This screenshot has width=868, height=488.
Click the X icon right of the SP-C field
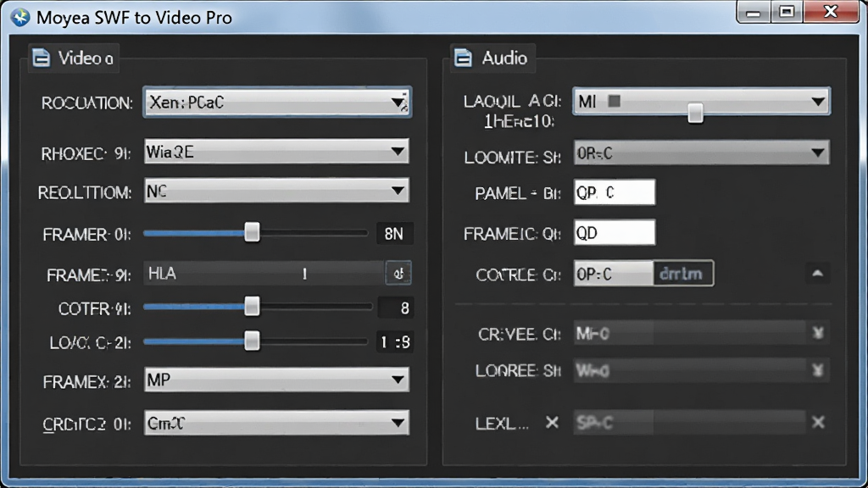[818, 423]
